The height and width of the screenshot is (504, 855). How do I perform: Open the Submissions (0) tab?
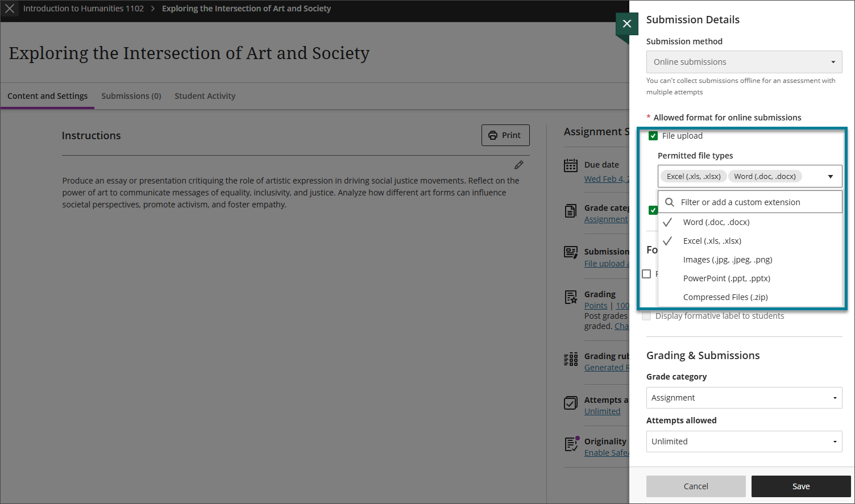131,96
